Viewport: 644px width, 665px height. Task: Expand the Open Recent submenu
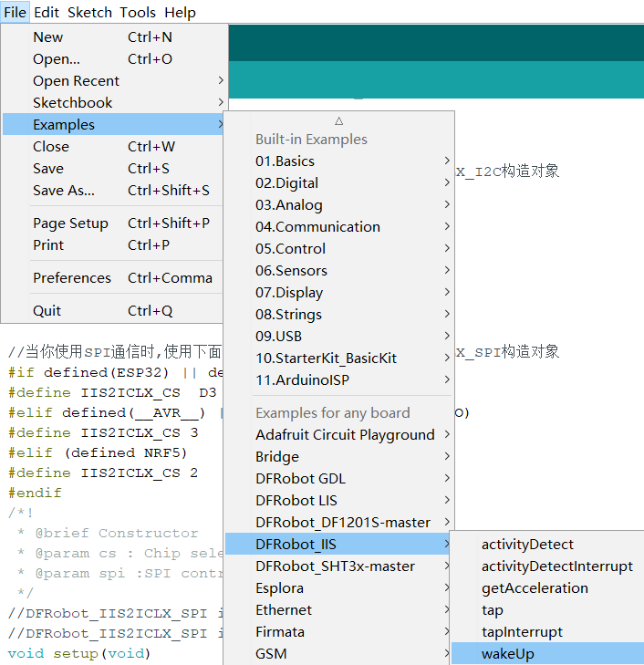pos(113,80)
